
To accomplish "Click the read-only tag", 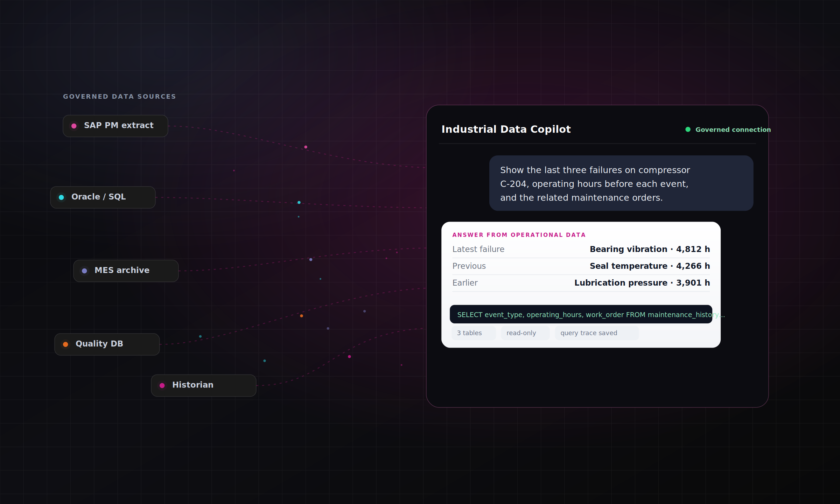I will click(x=525, y=333).
